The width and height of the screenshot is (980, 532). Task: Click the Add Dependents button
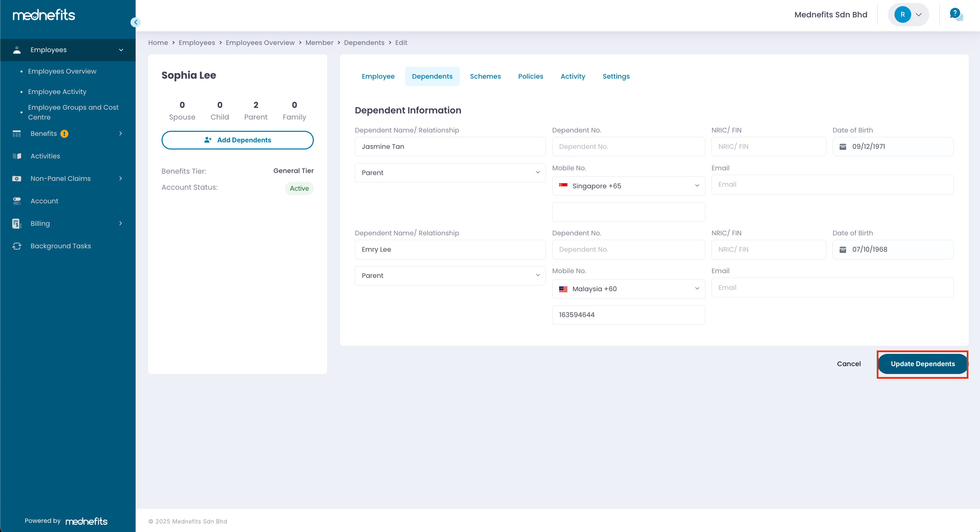point(238,140)
